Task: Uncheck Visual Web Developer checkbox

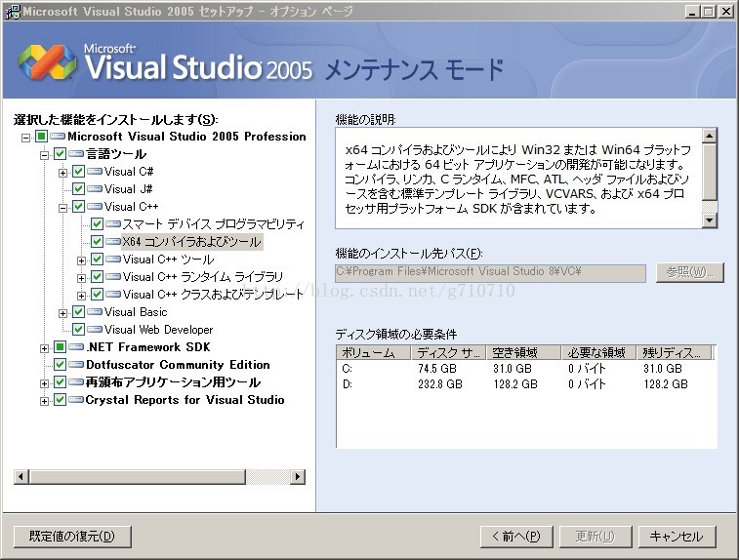Action: coord(78,329)
